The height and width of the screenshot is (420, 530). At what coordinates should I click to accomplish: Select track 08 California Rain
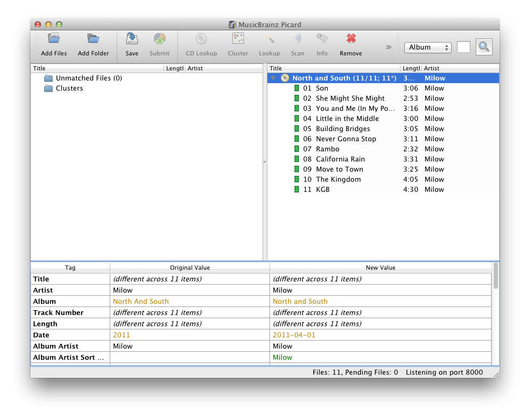coord(384,159)
